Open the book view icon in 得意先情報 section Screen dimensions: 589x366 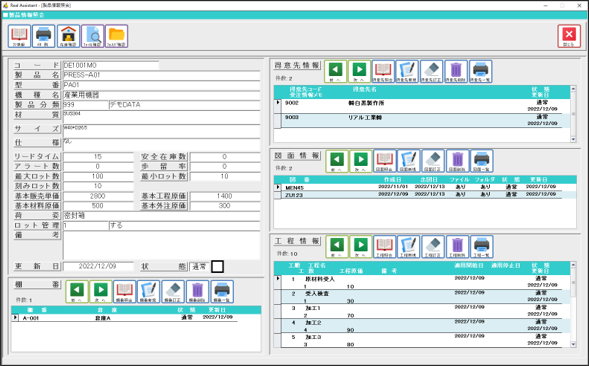[x=383, y=71]
